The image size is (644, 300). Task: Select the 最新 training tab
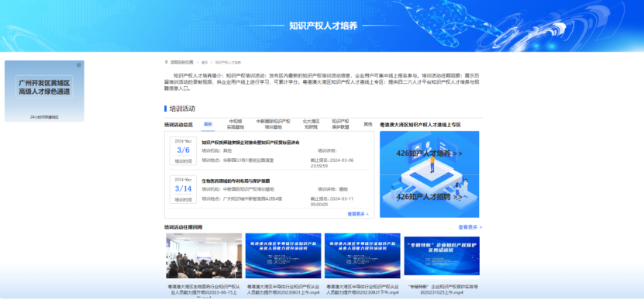point(208,124)
